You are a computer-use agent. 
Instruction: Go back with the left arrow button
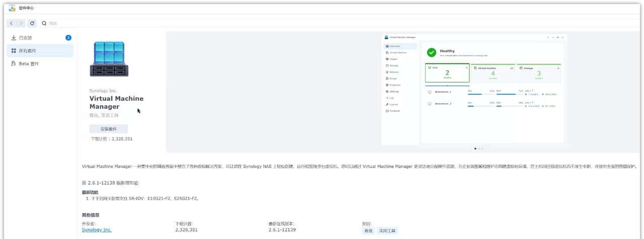coord(12,23)
